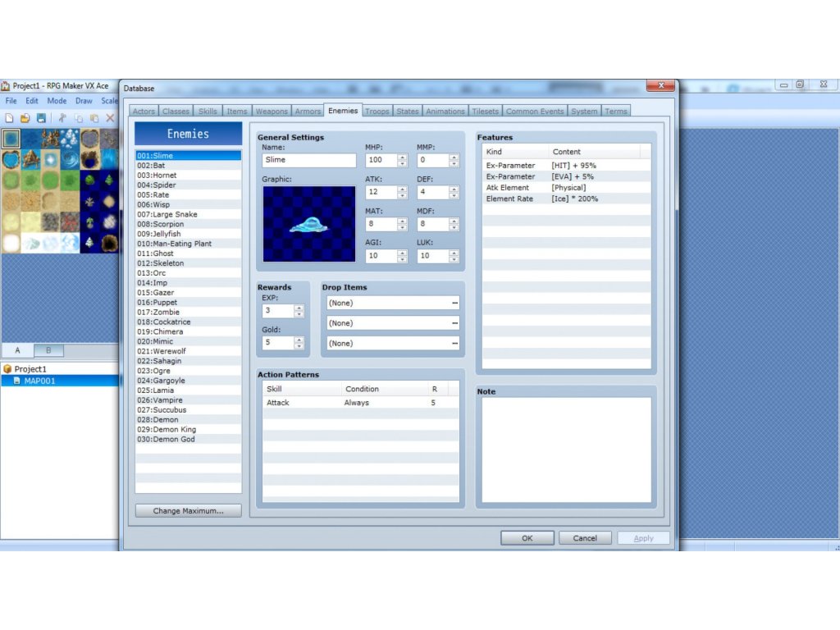840x630 pixels.
Task: Open the third Drop Items selector
Action: 392,343
